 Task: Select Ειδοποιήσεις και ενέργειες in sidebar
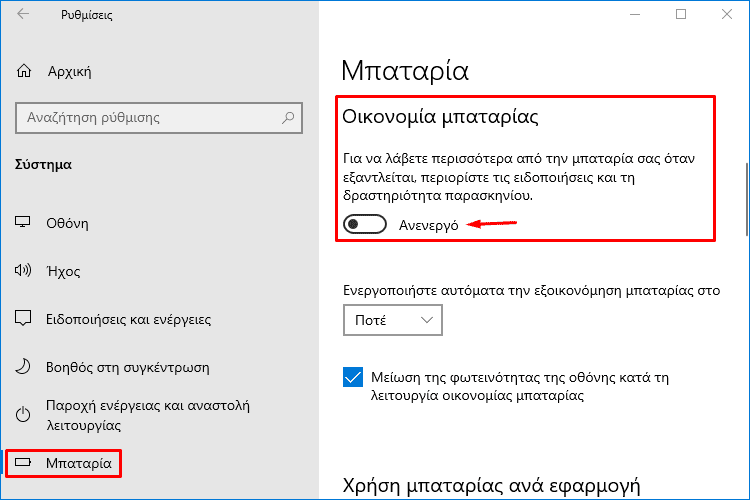pyautogui.click(x=128, y=320)
